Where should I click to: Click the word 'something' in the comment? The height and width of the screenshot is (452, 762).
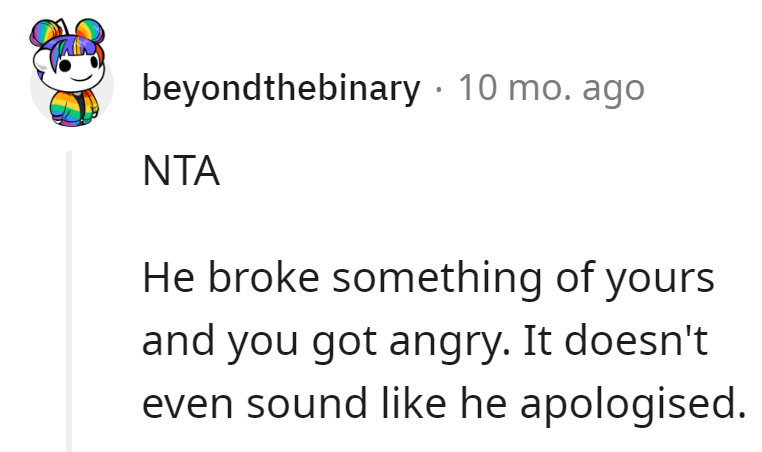click(437, 279)
